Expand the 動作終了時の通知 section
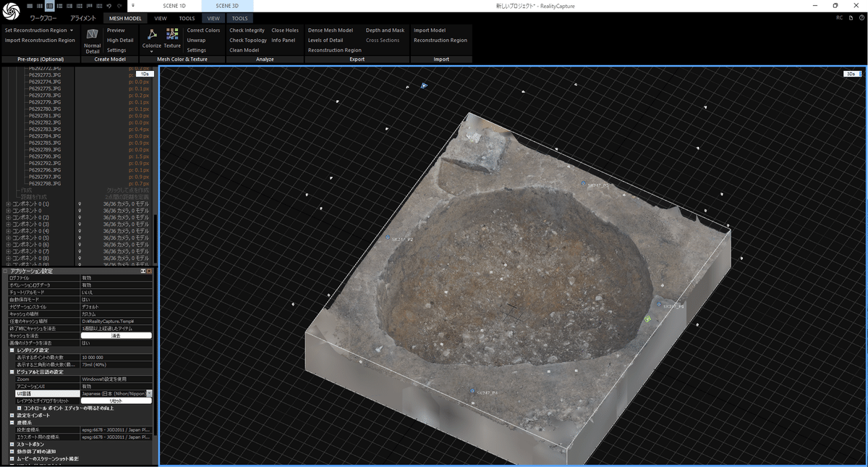 pyautogui.click(x=12, y=451)
